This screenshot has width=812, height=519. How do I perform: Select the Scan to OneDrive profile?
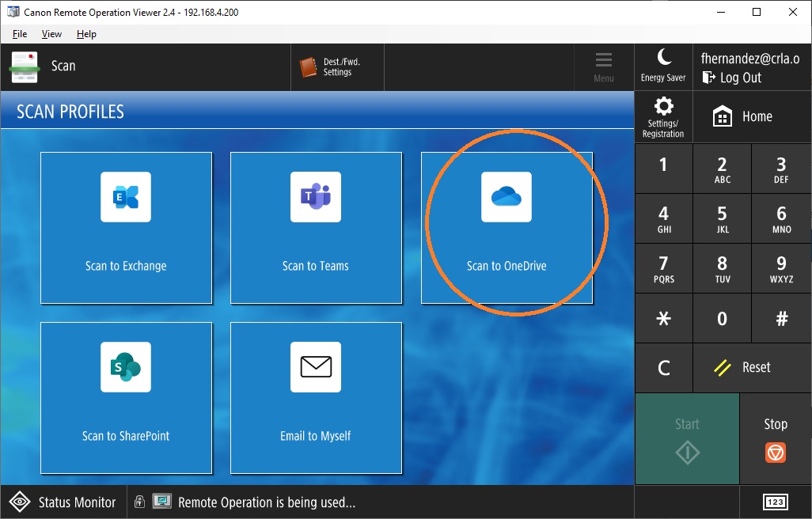pos(507,228)
